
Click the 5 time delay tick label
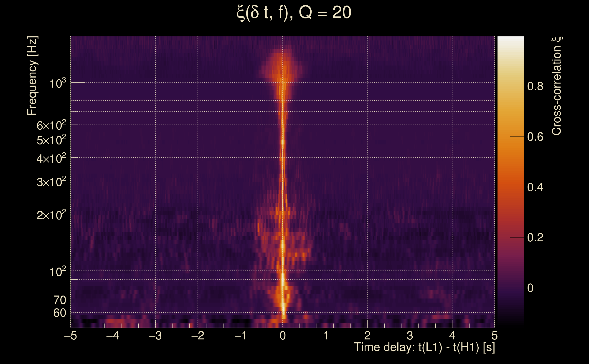(494, 336)
